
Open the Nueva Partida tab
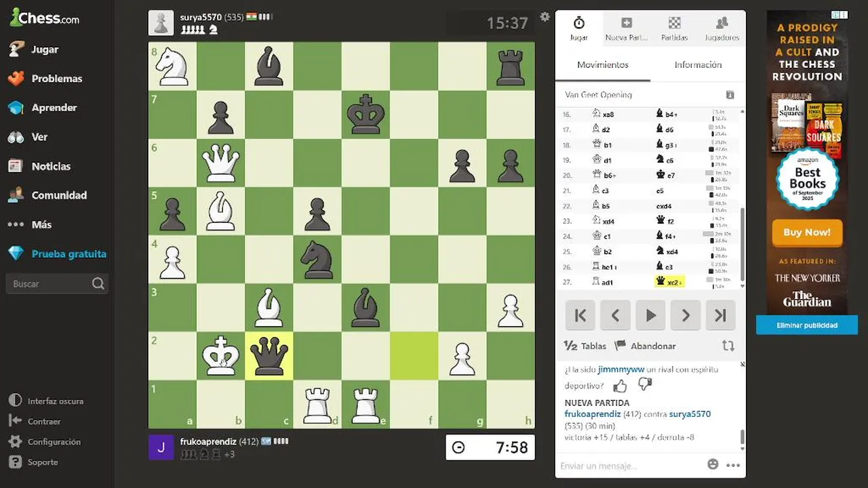point(626,29)
